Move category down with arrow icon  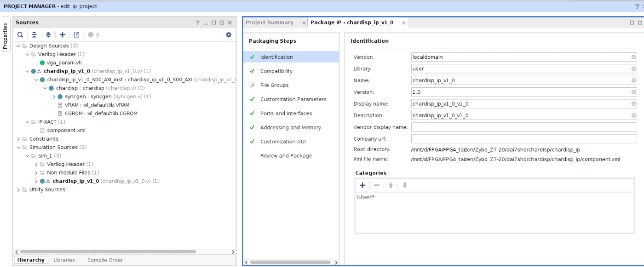(405, 185)
